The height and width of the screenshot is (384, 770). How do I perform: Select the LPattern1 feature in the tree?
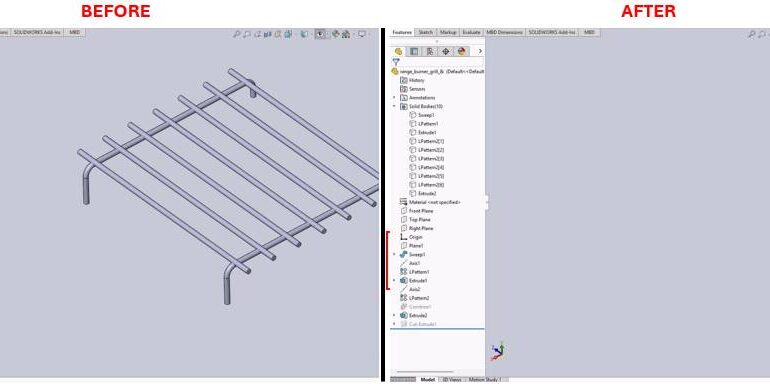(415, 272)
